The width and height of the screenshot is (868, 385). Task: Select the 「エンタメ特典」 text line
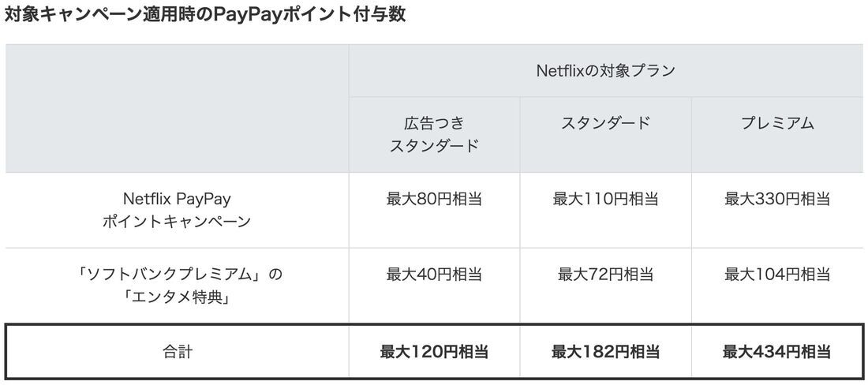[177, 297]
